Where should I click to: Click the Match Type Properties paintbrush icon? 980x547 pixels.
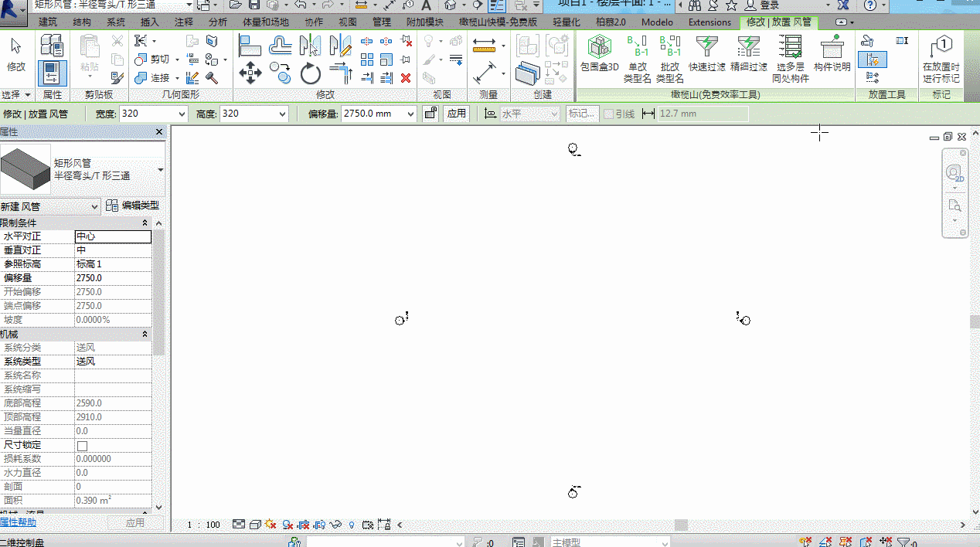tap(117, 78)
